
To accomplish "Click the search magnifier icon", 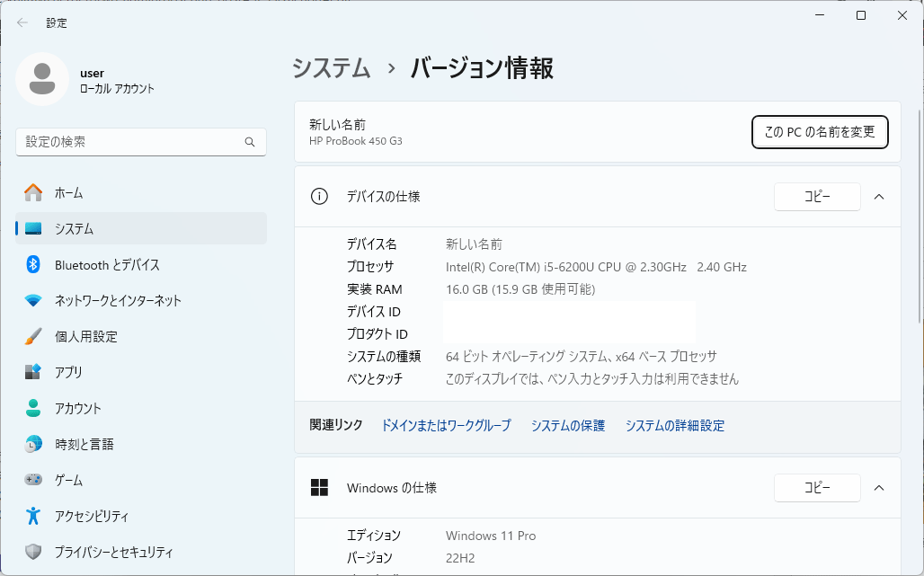I will (x=250, y=142).
